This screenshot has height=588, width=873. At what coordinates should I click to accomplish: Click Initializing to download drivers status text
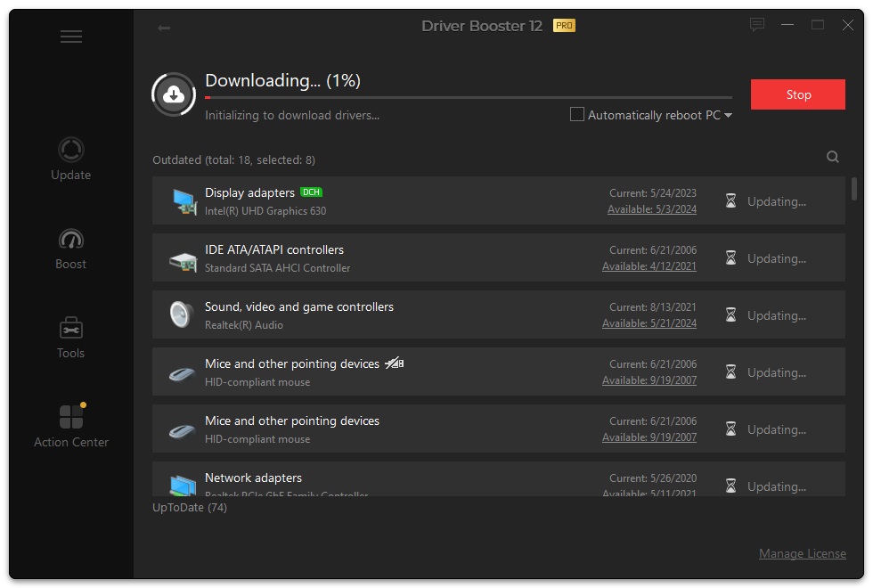coord(292,115)
